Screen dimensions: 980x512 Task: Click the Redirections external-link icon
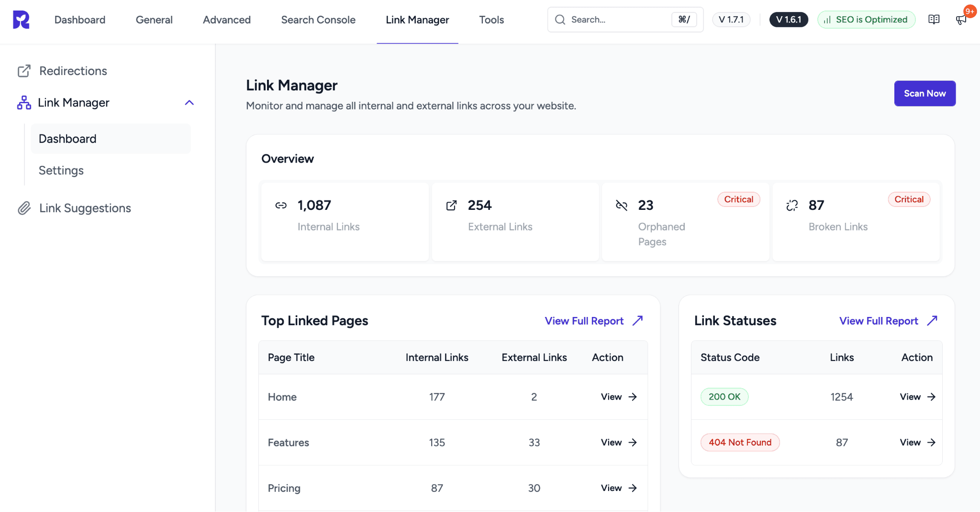[x=24, y=71]
